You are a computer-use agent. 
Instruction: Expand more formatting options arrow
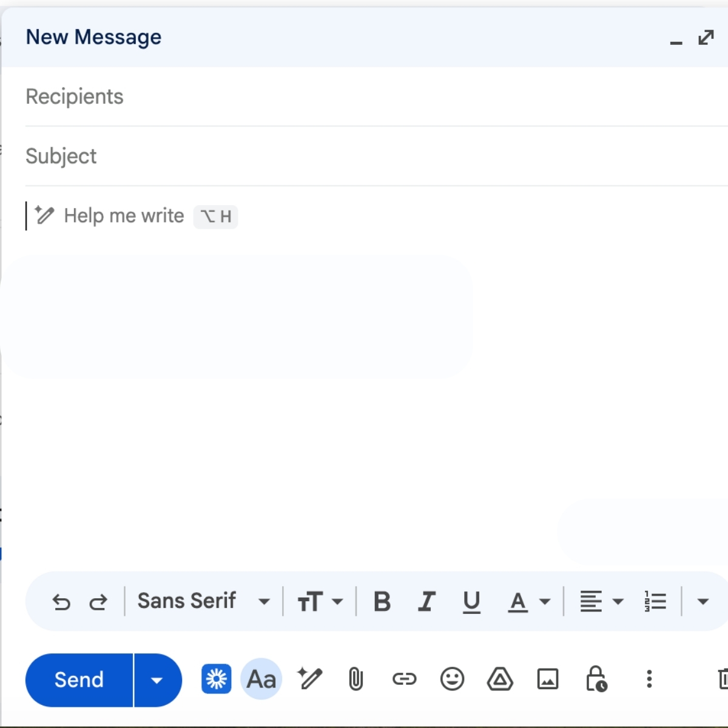pyautogui.click(x=703, y=602)
